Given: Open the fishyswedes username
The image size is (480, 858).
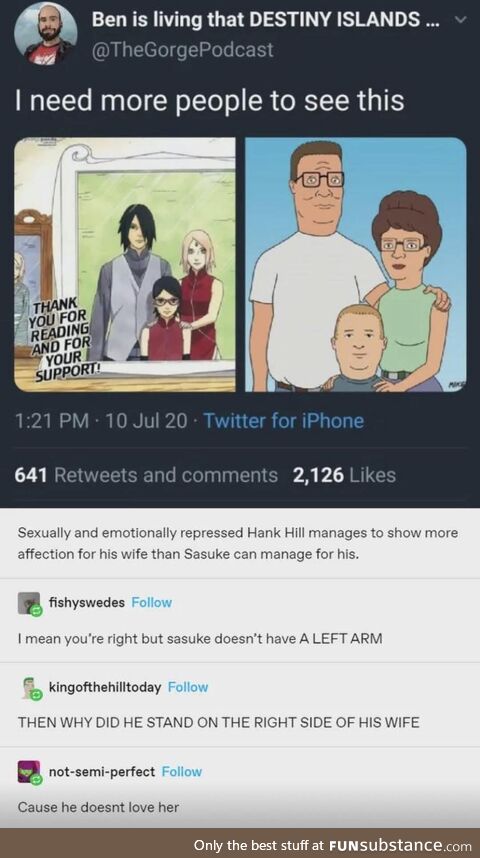Looking at the screenshot, I should coord(87,602).
